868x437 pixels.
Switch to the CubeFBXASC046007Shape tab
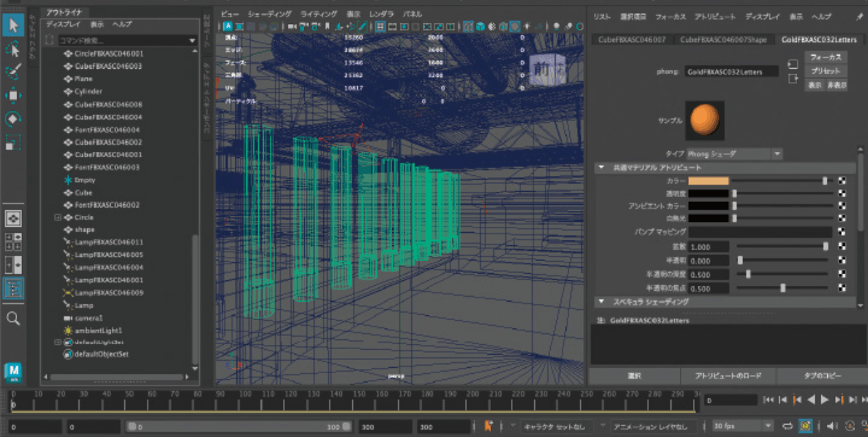pos(723,40)
